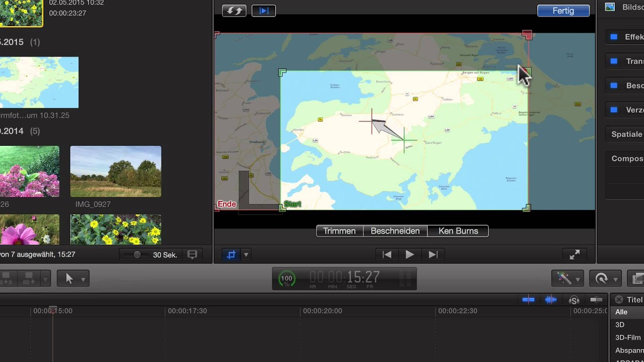Switch to the Beschneiden mode
The image size is (644, 362).
point(395,231)
